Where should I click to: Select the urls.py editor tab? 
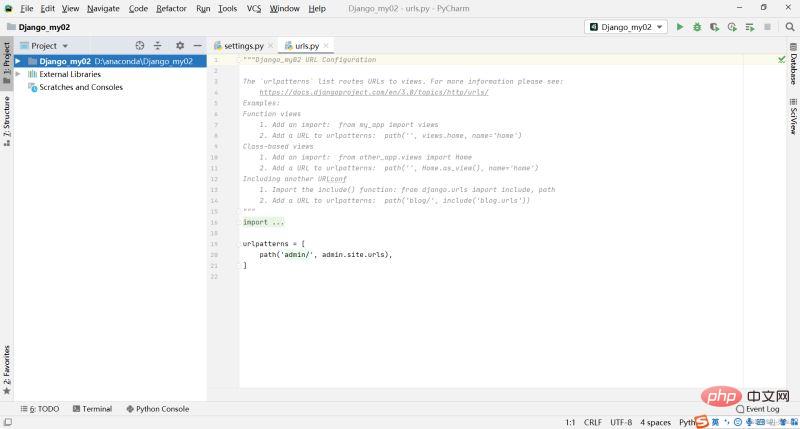coord(307,46)
